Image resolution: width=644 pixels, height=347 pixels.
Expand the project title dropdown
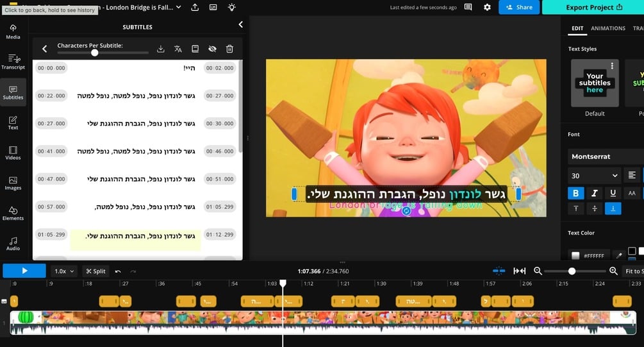[x=179, y=7]
